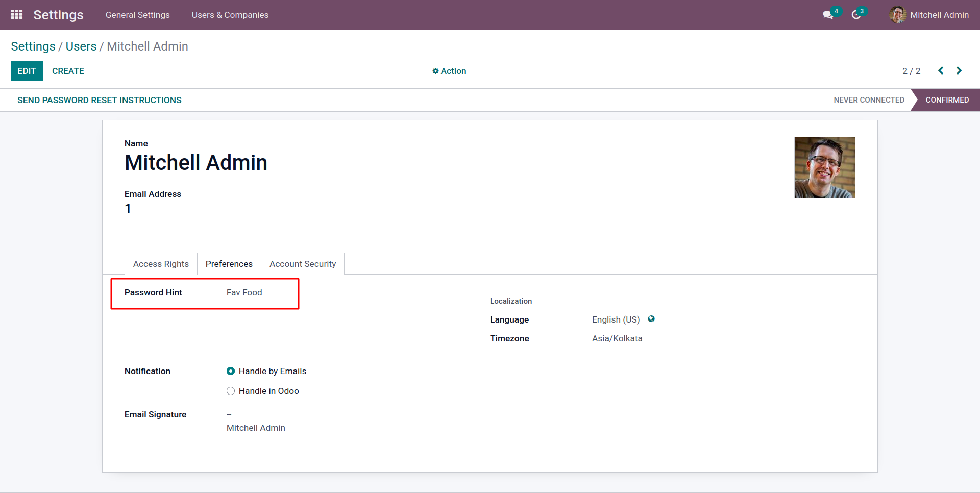Screen dimensions: 980x493
Task: Click the language globe icon
Action: pyautogui.click(x=651, y=319)
